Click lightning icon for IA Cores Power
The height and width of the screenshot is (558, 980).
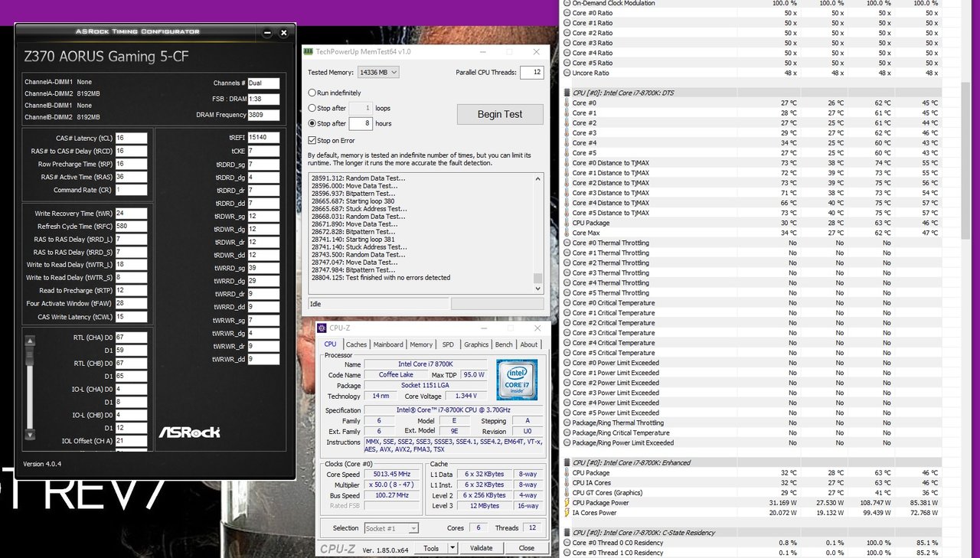pos(567,513)
